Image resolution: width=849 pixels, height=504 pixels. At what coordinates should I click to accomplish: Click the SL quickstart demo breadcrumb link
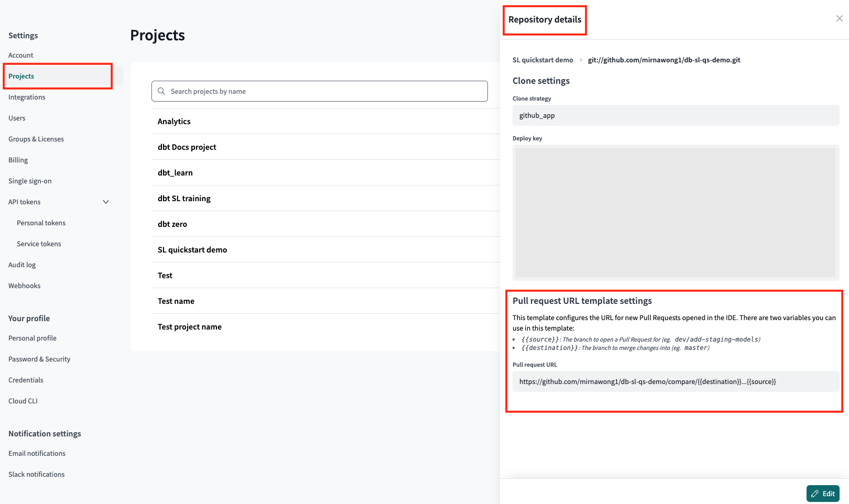point(542,60)
